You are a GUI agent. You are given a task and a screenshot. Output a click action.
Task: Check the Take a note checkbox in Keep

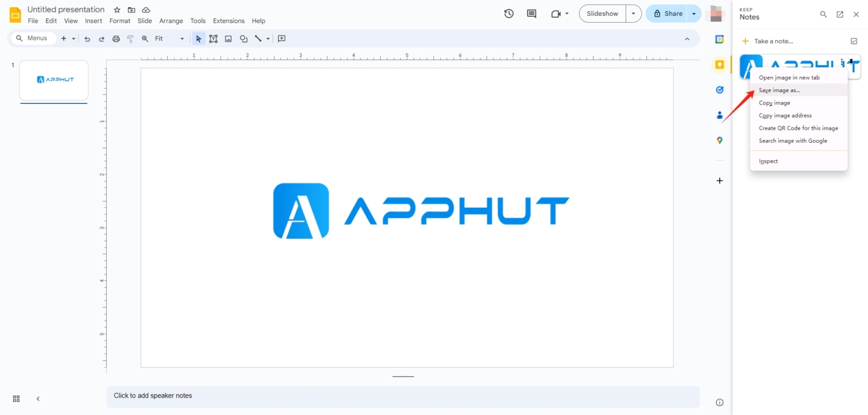[x=853, y=41]
